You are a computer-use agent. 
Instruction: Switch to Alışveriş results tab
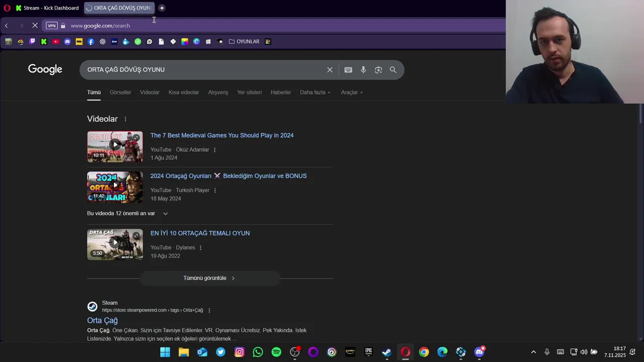tap(218, 93)
